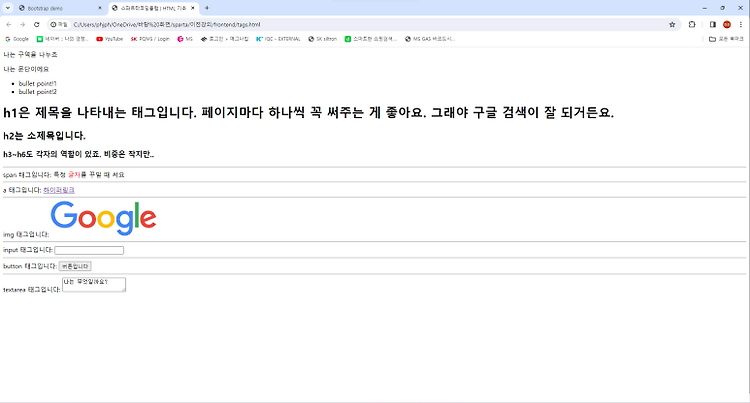This screenshot has height=403, width=750.
Task: Open the Naver green bookmark
Action: click(x=63, y=39)
